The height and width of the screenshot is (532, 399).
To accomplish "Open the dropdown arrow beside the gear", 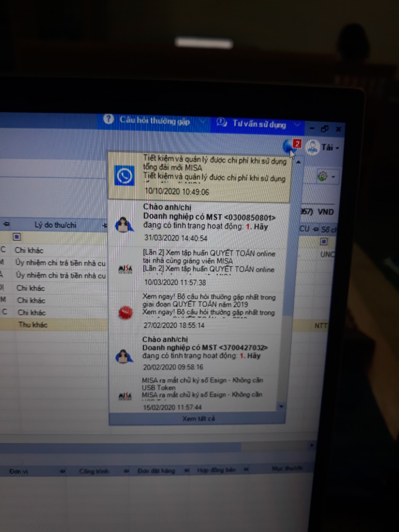I will (333, 177).
